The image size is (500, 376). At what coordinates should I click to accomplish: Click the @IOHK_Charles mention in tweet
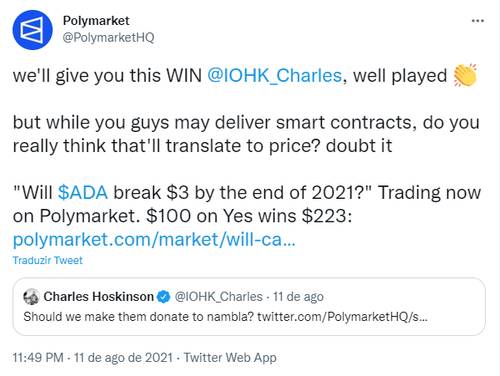[x=274, y=75]
